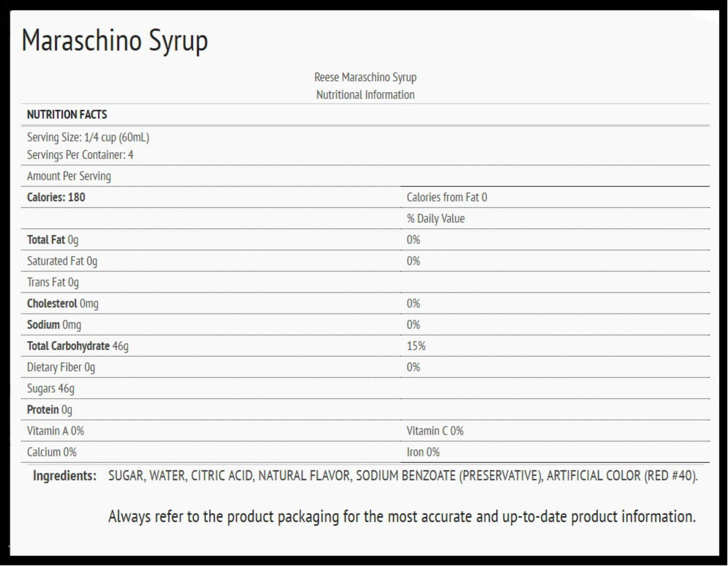Select the NUTRITION FACTS header
Screen dimensions: 728x566
(67, 115)
